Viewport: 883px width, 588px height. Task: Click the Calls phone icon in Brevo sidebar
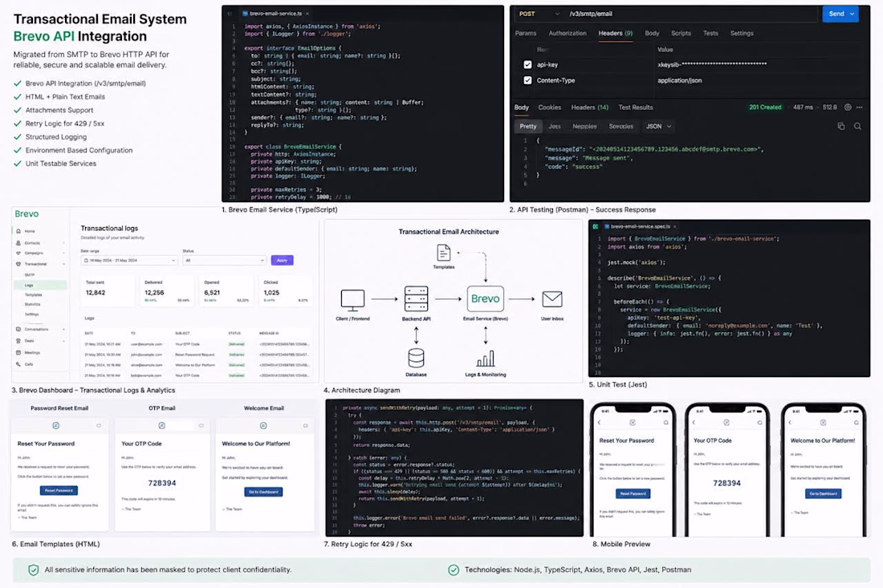pyautogui.click(x=18, y=365)
